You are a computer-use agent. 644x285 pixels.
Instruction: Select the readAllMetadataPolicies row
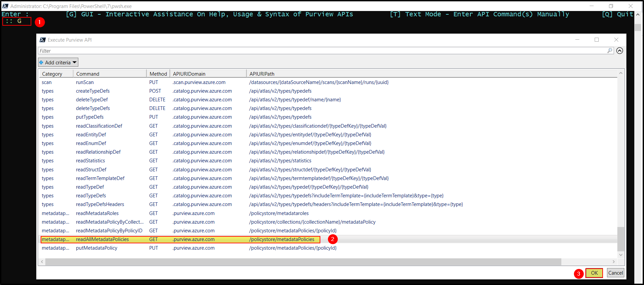tap(328, 239)
